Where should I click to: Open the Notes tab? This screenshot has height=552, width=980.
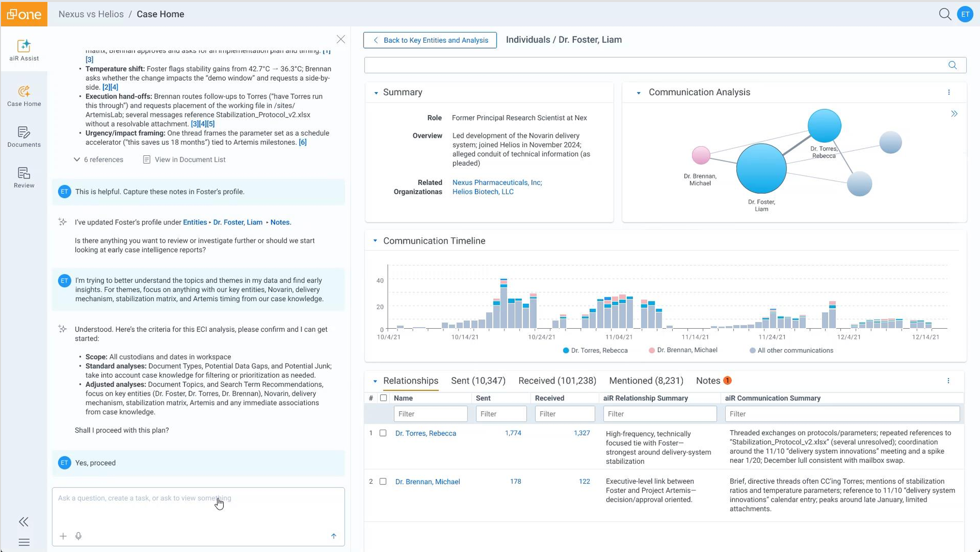pos(708,381)
